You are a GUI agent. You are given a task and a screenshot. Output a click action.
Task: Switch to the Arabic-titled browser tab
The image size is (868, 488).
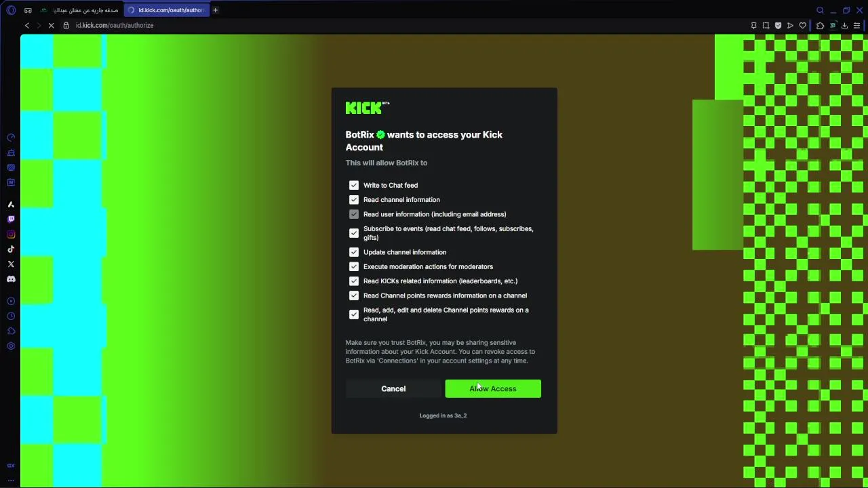[80, 10]
